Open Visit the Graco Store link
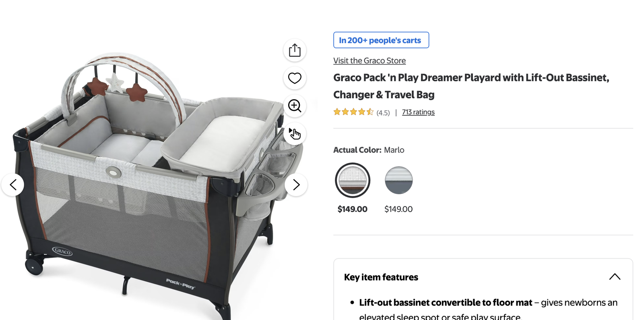644x320 pixels. click(x=369, y=60)
